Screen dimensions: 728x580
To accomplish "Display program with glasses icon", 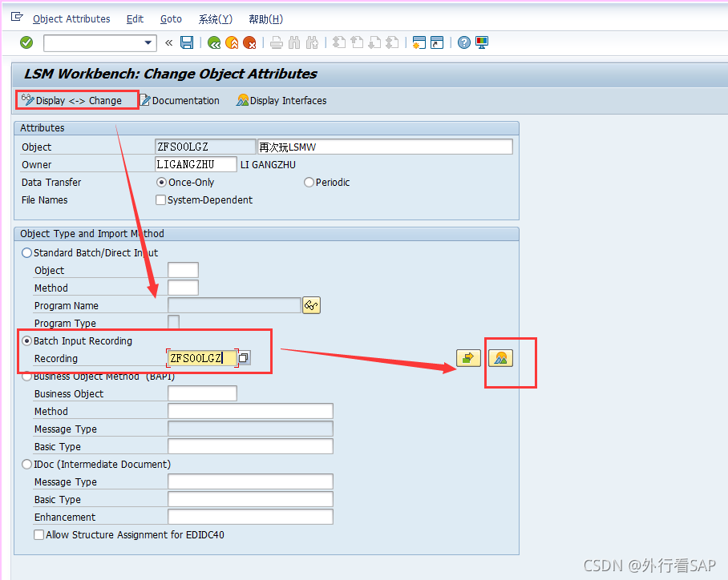I will point(312,305).
